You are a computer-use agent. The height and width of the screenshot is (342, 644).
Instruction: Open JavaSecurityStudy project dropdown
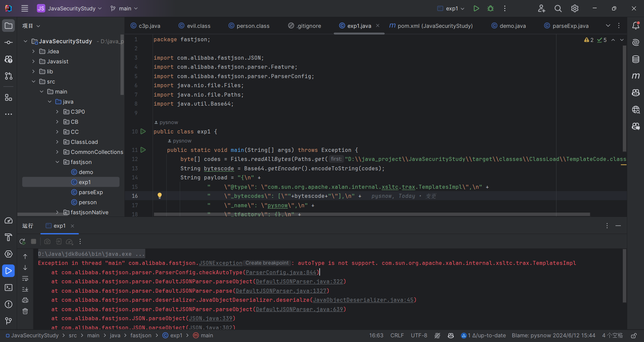click(x=69, y=8)
